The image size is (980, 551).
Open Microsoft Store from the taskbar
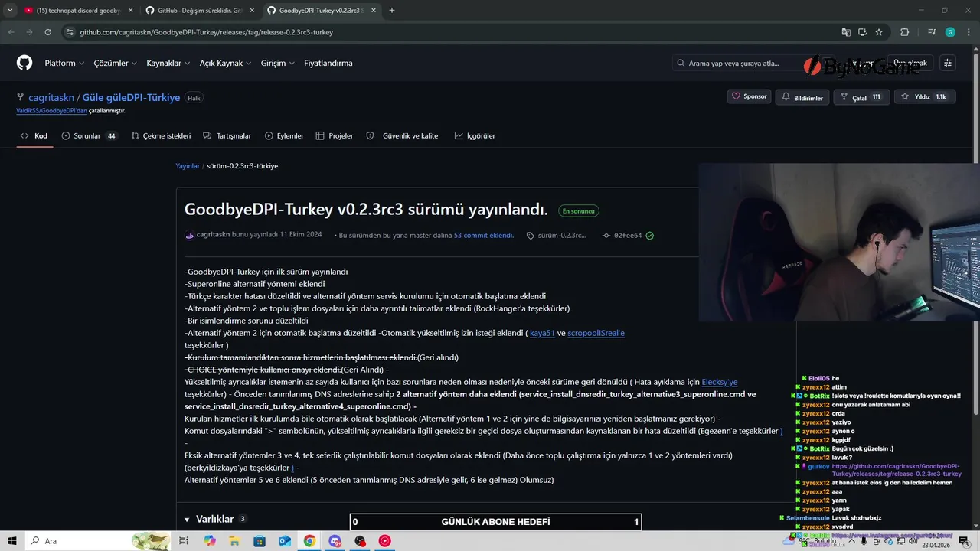click(x=260, y=541)
